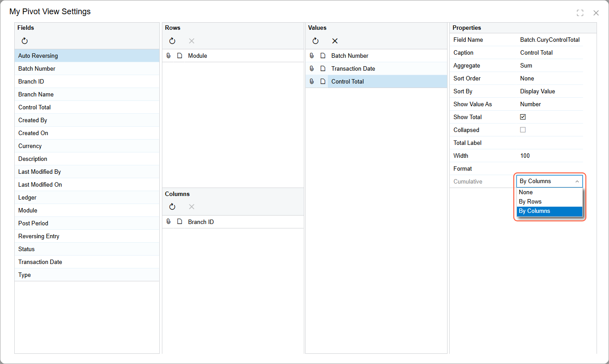Click the note page icon beside Batch Number value
609x364 pixels.
[323, 56]
